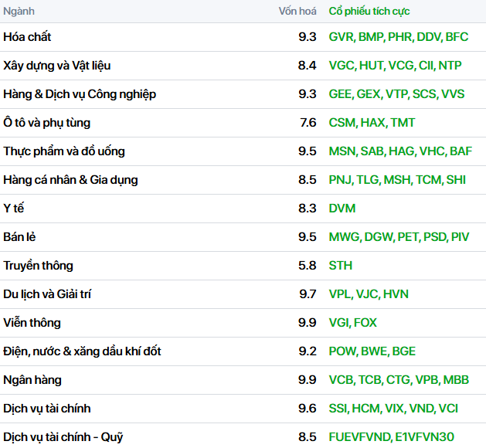Click the FOX ticker in Viễn thông
Image resolution: width=486 pixels, height=448 pixels.
[x=366, y=323]
